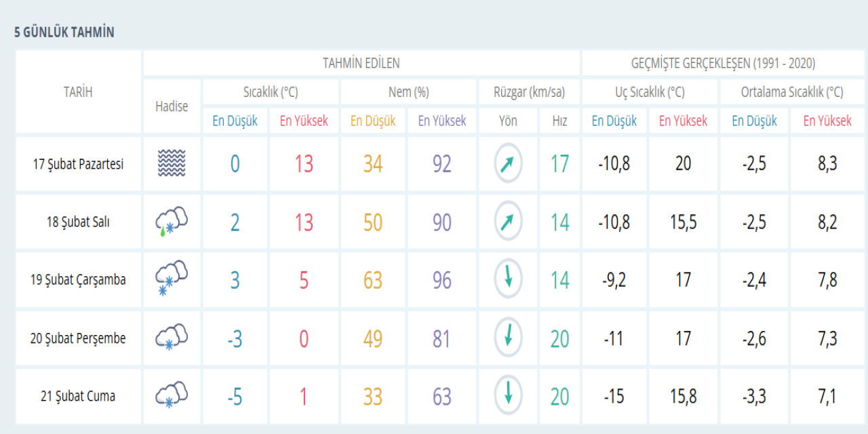Select the GEÇMİŞTE GERÇEKLEŞEN (1991 - 2020) header

[x=723, y=63]
